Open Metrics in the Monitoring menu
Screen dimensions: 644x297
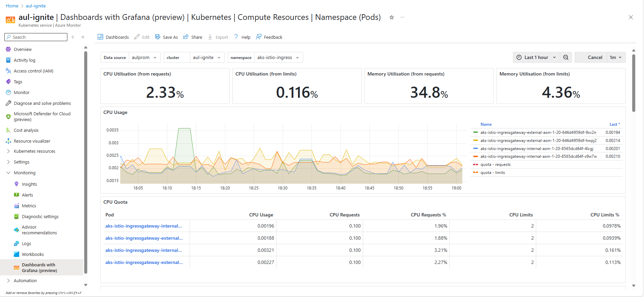coord(29,206)
